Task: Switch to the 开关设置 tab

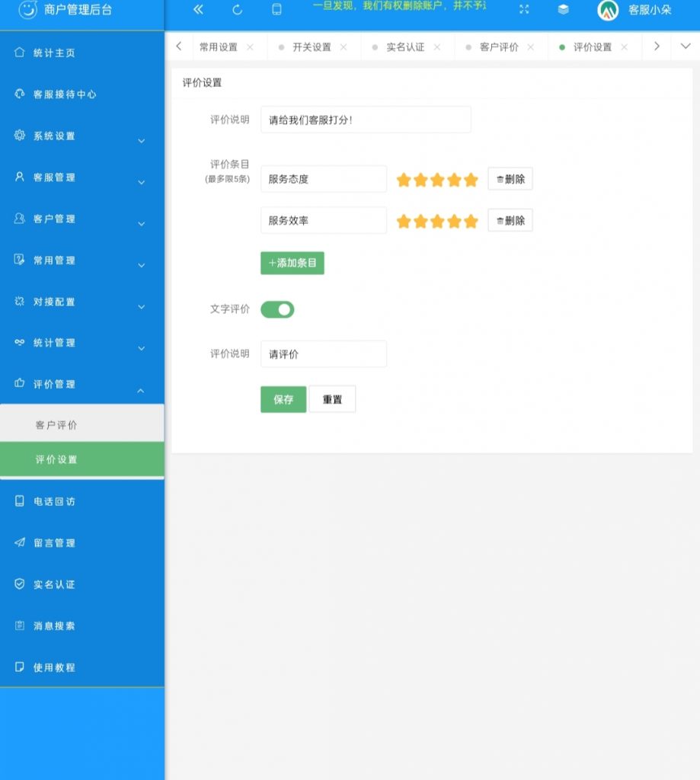Action: click(312, 47)
